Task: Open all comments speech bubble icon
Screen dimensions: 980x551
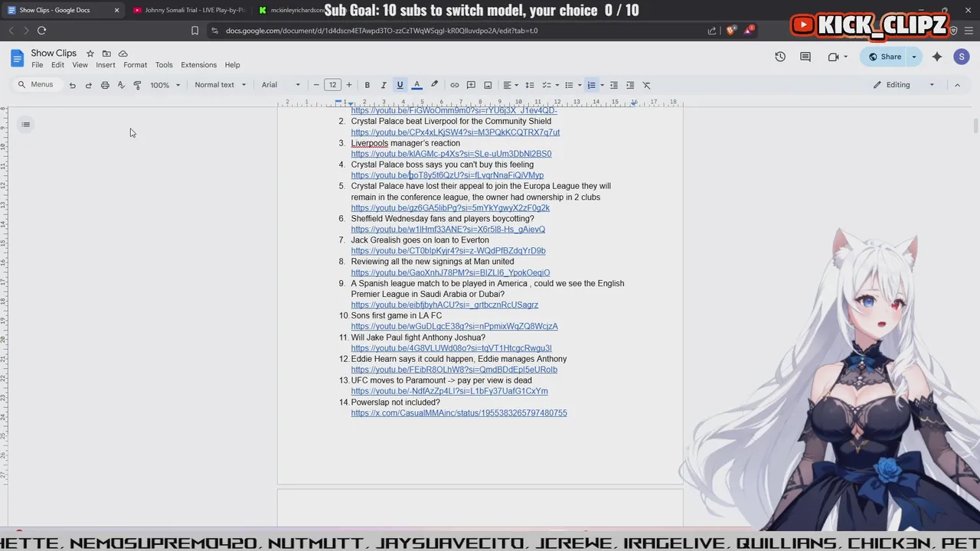Action: tap(805, 57)
